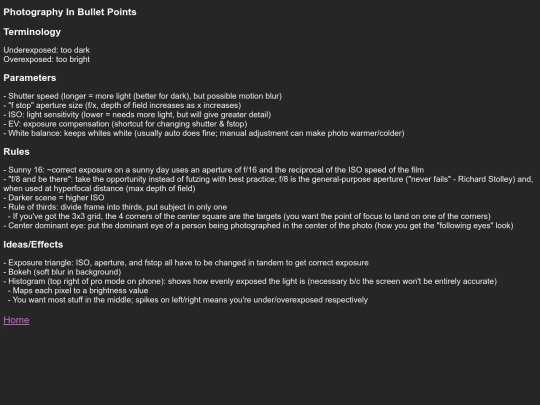Open the Home link
Image resolution: width=540 pixels, height=405 pixels.
(x=16, y=320)
